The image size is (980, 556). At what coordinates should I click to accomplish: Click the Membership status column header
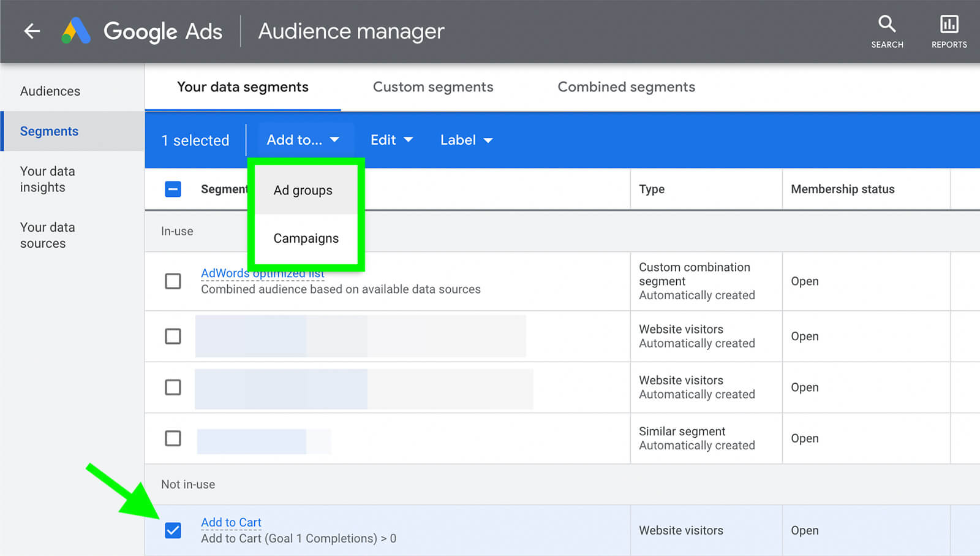[x=842, y=189]
